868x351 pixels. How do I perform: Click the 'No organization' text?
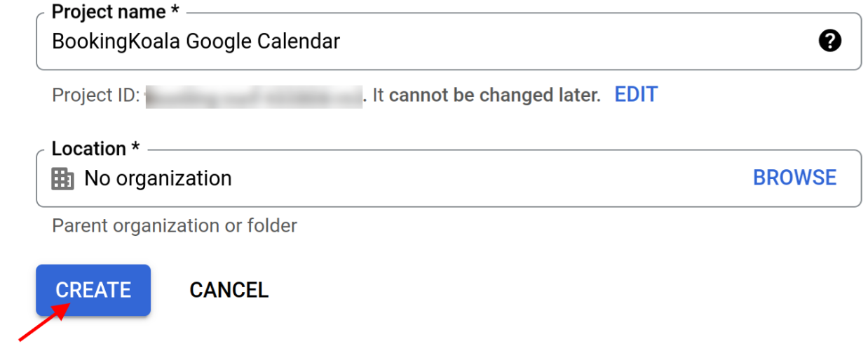click(x=158, y=178)
